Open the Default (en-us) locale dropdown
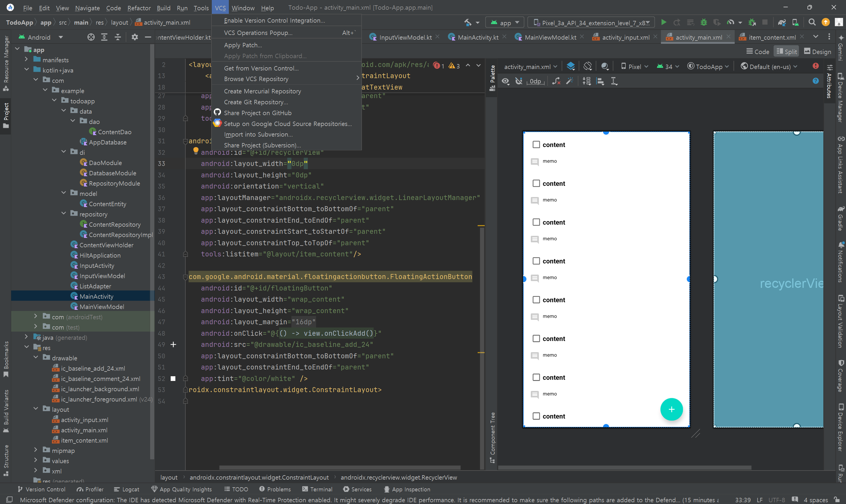846x504 pixels. tap(769, 67)
